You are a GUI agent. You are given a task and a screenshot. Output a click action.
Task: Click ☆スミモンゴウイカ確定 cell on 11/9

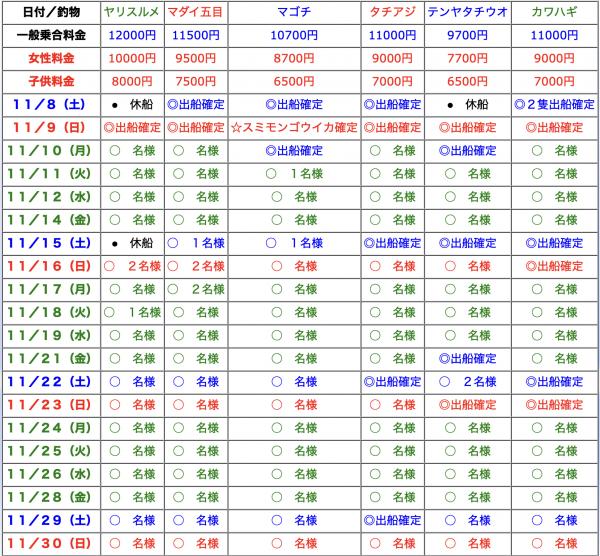[x=294, y=127]
